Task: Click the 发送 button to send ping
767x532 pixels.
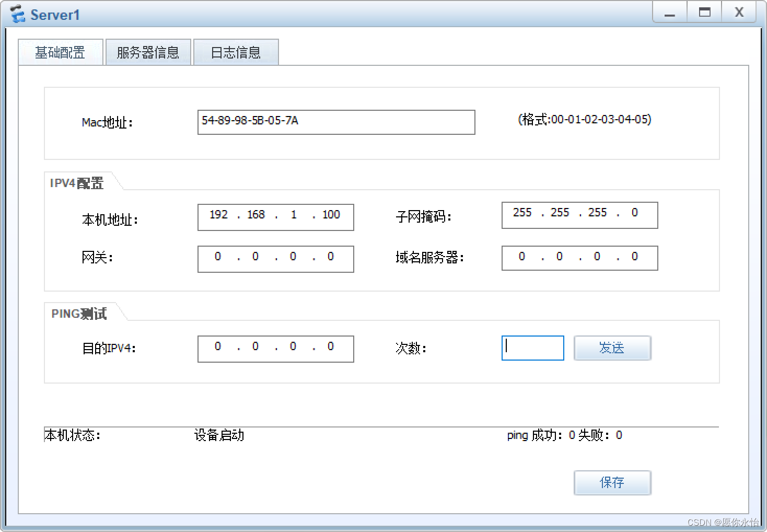Action: tap(612, 348)
